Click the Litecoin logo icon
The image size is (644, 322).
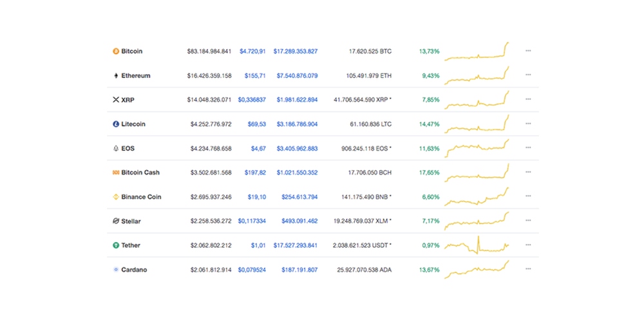[116, 124]
